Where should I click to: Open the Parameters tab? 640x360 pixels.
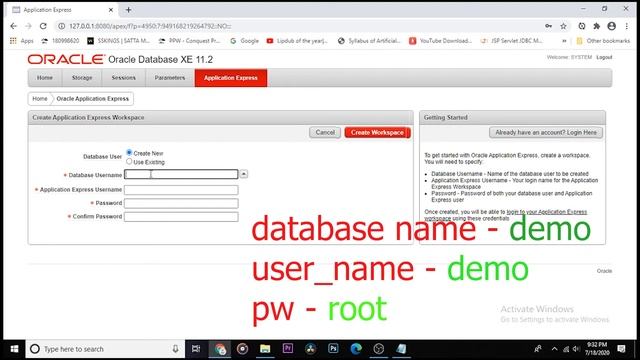click(170, 78)
